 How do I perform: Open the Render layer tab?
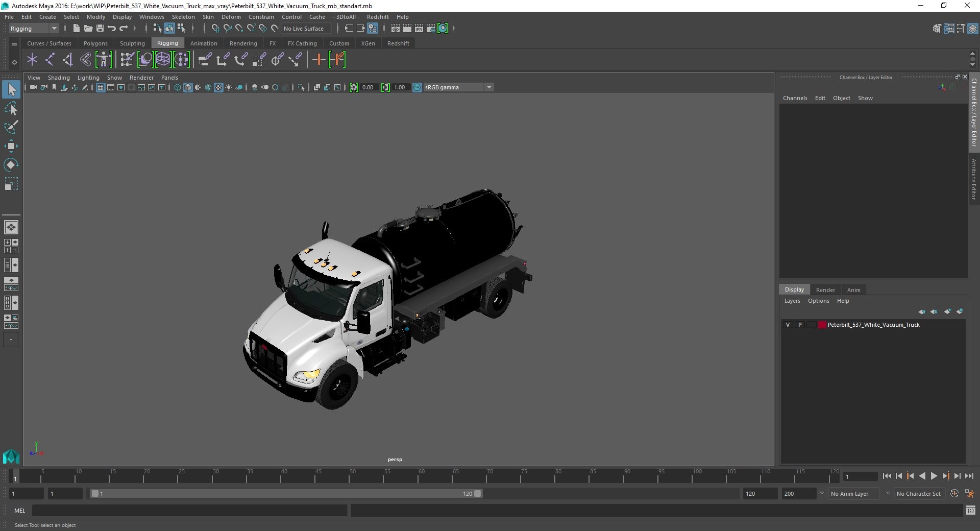(825, 289)
